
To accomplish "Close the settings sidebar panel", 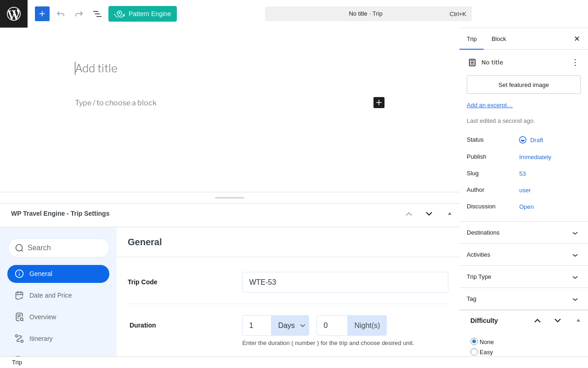I will (x=577, y=39).
